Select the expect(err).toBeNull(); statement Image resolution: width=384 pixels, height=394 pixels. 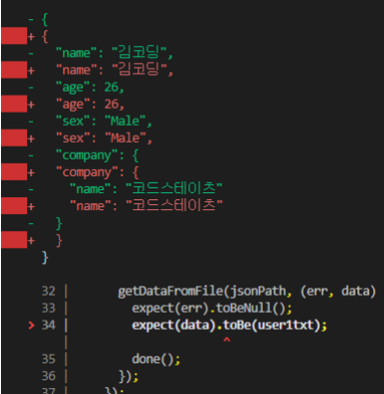212,308
